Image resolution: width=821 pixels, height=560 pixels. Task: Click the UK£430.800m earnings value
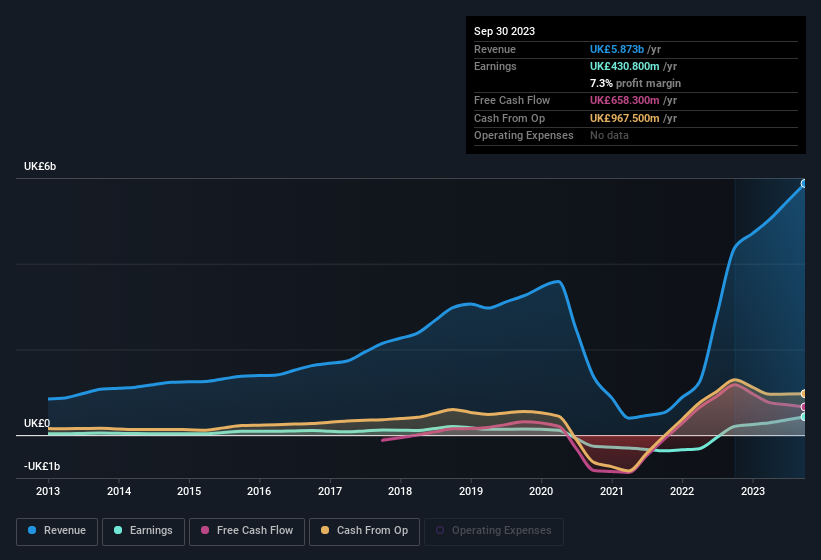click(624, 66)
